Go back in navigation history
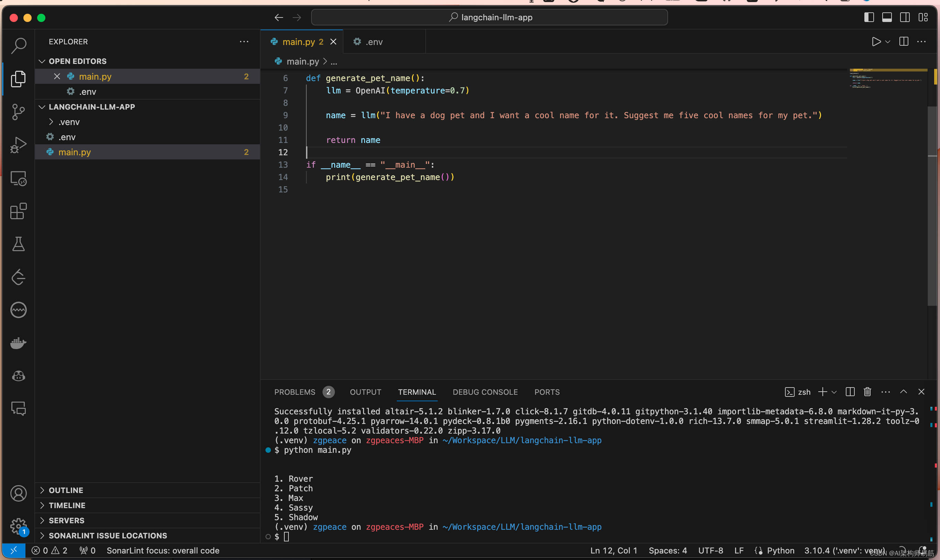 (279, 18)
